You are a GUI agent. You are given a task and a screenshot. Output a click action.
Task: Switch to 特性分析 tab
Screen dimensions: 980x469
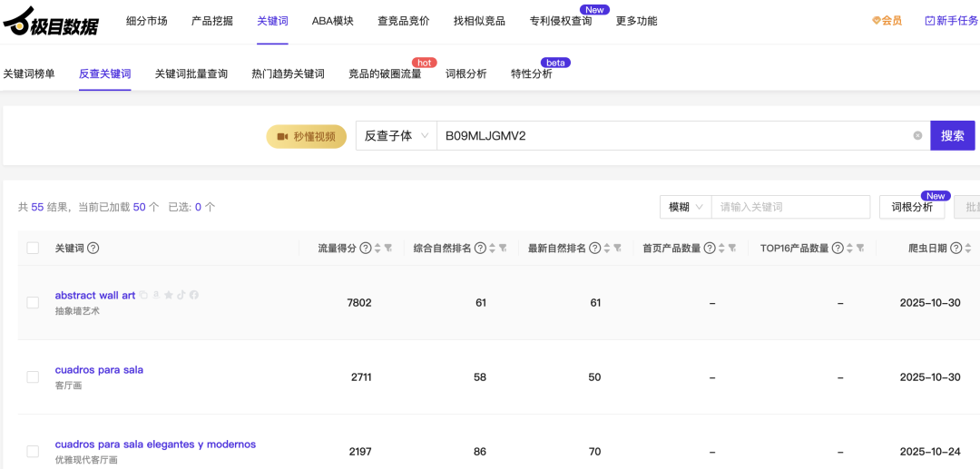click(x=531, y=73)
